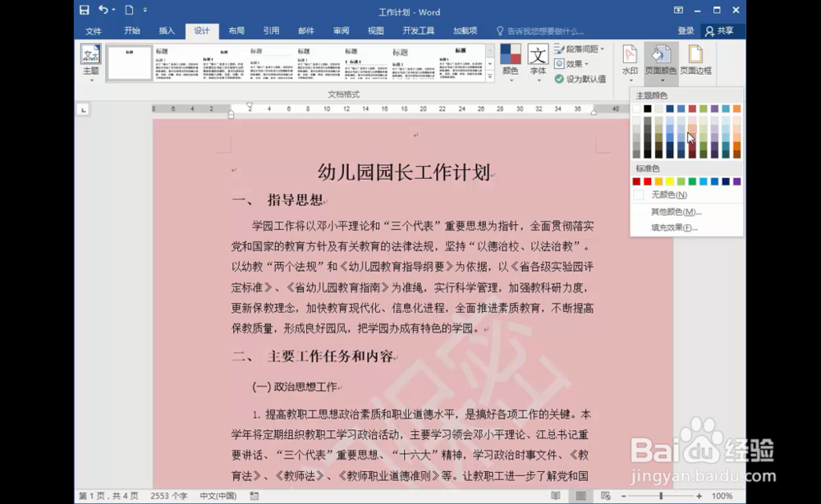Select the highlighted light pink theme swatch
The height and width of the screenshot is (504, 821).
(692, 129)
